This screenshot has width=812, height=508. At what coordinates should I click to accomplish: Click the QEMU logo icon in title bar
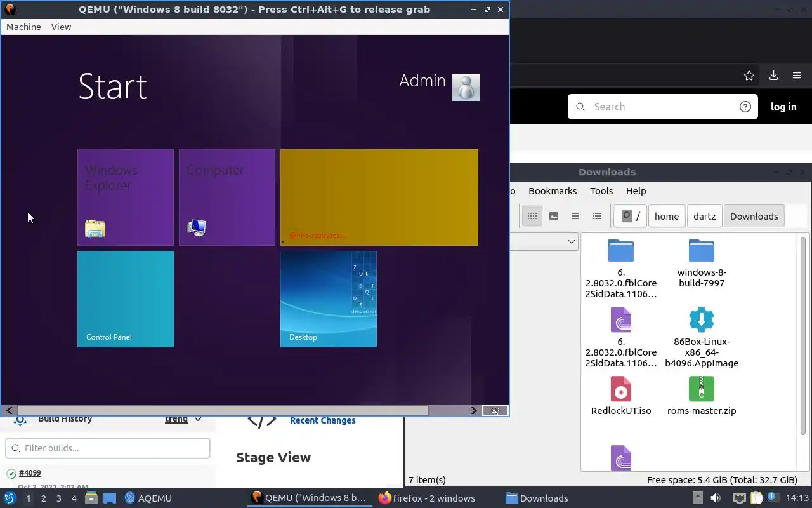[10, 10]
